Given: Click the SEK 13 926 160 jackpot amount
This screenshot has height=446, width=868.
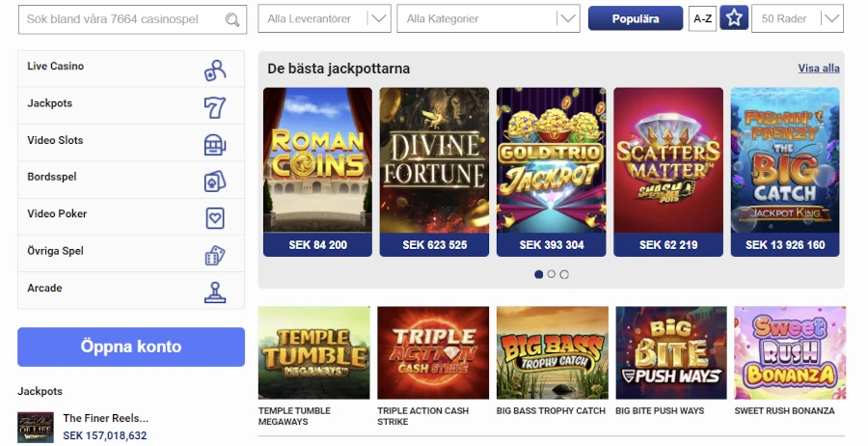Looking at the screenshot, I should pyautogui.click(x=785, y=245).
